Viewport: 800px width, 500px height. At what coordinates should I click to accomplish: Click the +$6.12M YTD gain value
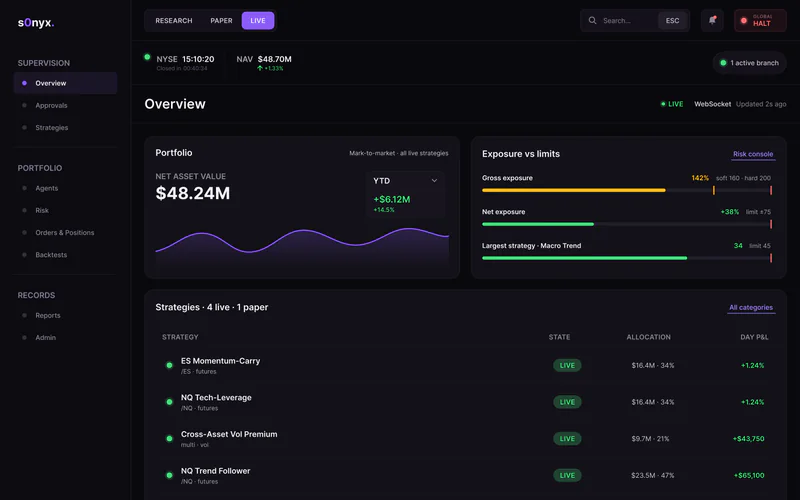392,199
